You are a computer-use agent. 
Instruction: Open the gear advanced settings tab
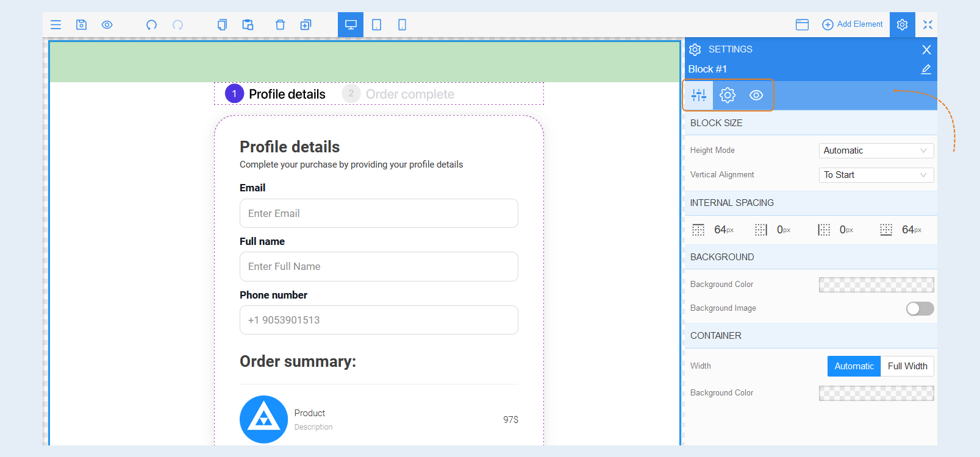(728, 95)
